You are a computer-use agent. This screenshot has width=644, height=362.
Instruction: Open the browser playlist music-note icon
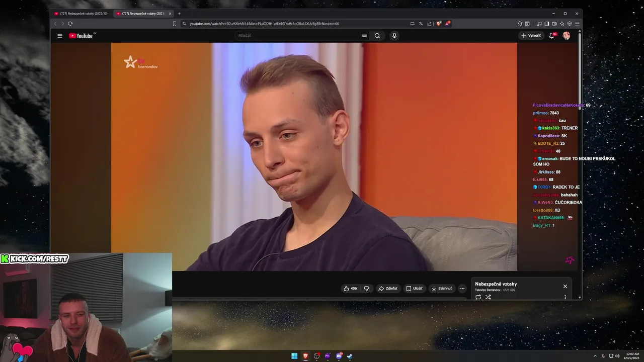coord(539,24)
